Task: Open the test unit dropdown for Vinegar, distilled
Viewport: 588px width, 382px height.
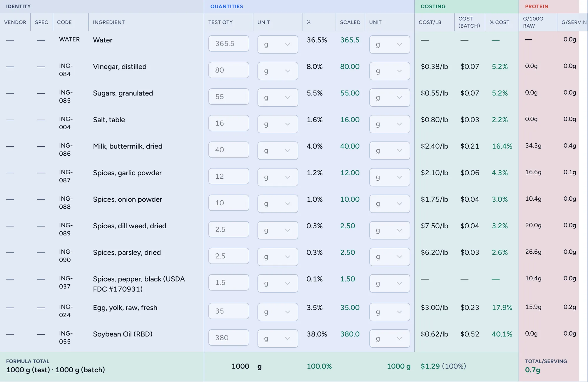Action: tap(278, 71)
